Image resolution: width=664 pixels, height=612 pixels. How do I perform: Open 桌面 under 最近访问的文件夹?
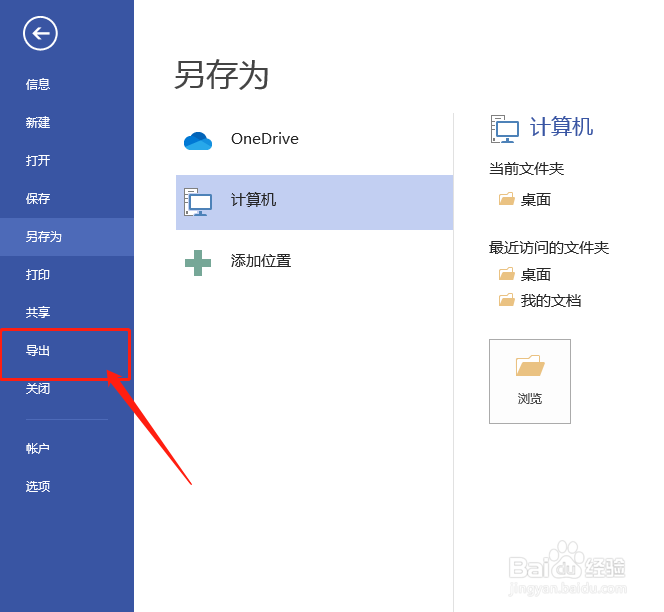535,274
